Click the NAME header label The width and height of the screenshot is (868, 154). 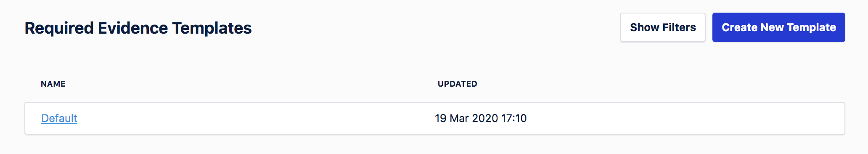pyautogui.click(x=53, y=84)
